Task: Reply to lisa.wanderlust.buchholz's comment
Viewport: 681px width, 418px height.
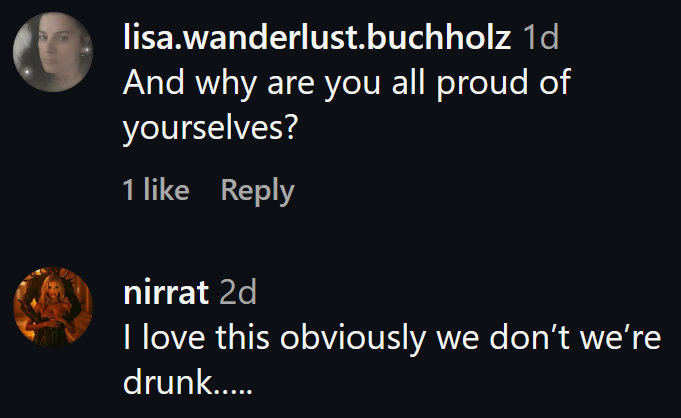Action: point(257,190)
